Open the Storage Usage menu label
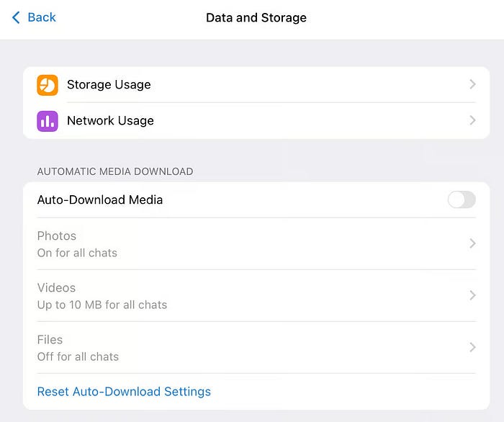 point(109,85)
